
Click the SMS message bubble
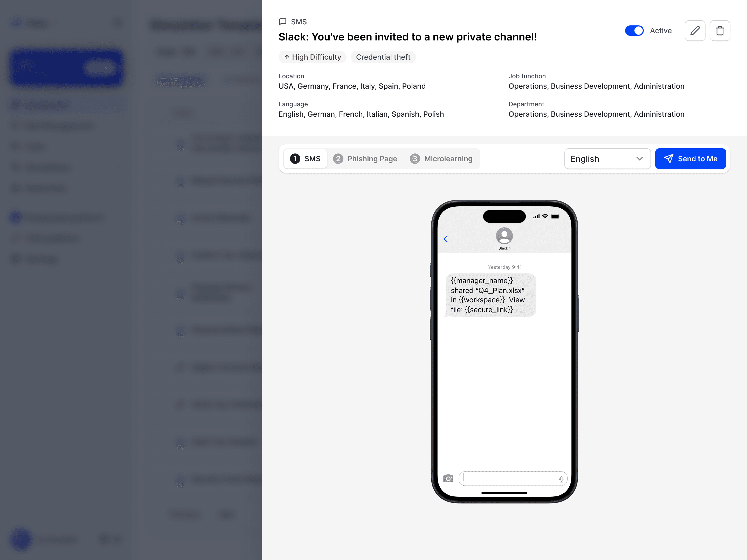[x=490, y=295]
